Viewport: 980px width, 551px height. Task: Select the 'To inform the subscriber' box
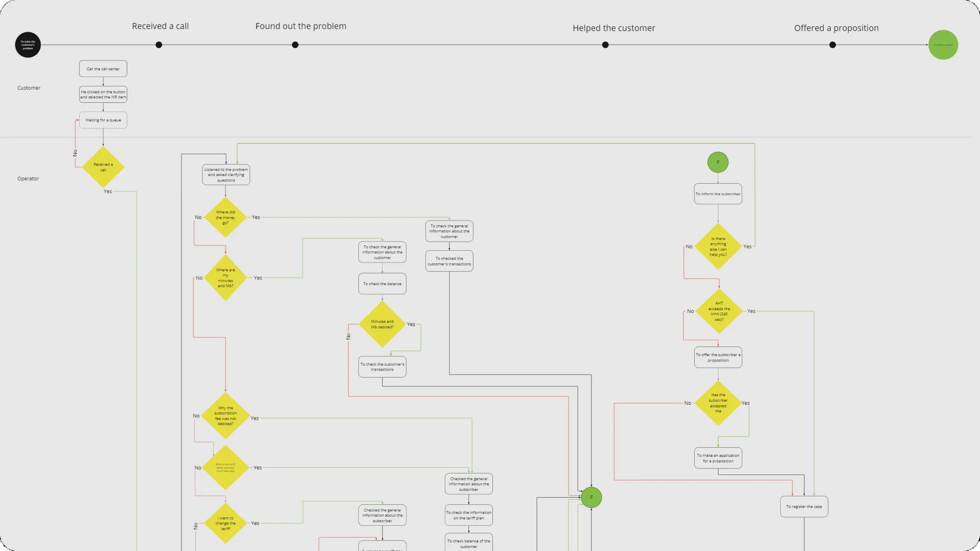tap(718, 194)
